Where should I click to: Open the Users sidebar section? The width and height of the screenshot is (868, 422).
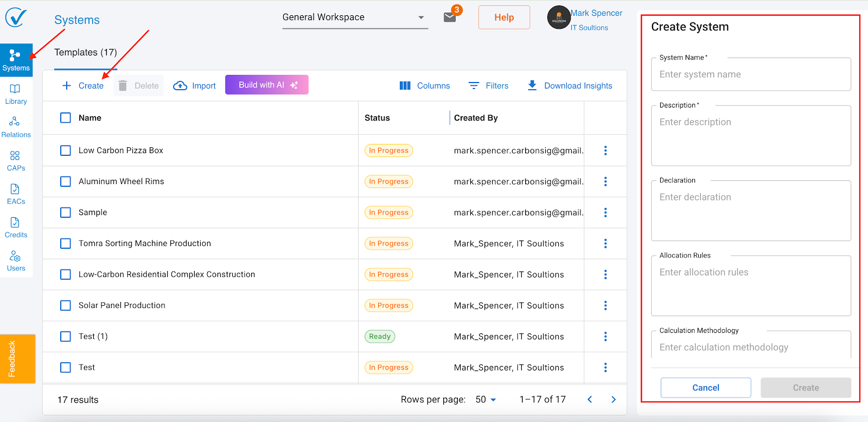[16, 261]
